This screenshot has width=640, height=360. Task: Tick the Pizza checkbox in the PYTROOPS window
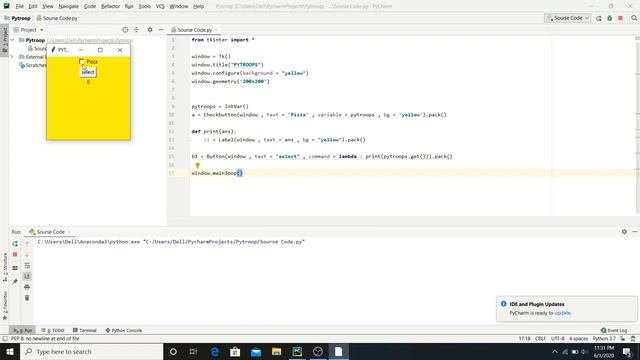tap(82, 62)
